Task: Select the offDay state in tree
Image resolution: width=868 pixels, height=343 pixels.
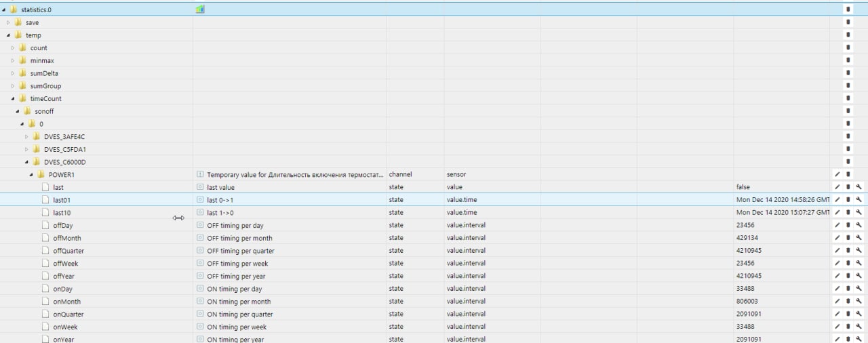Action: click(x=63, y=225)
